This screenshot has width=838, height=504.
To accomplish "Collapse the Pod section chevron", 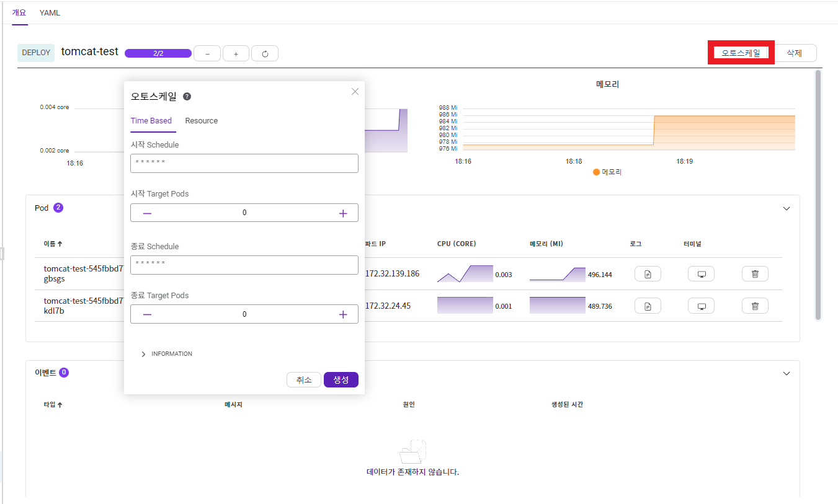I will 787,208.
